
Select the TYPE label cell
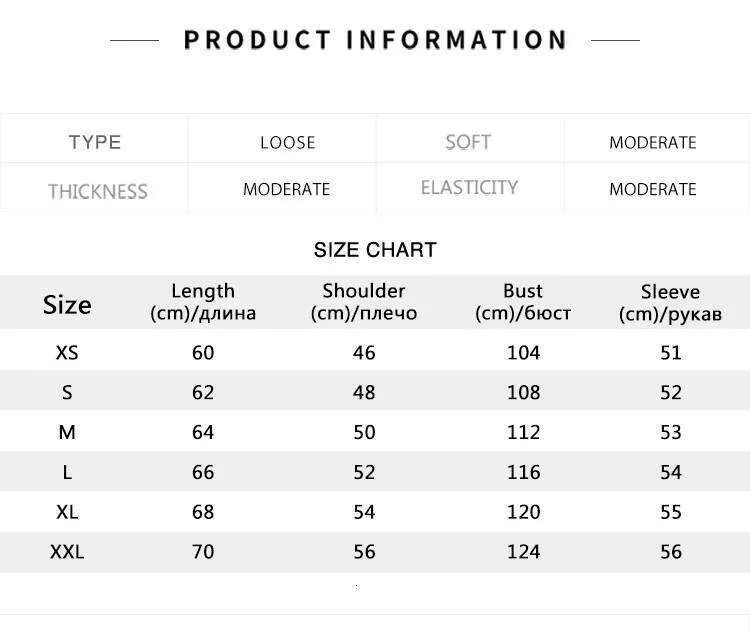95,142
